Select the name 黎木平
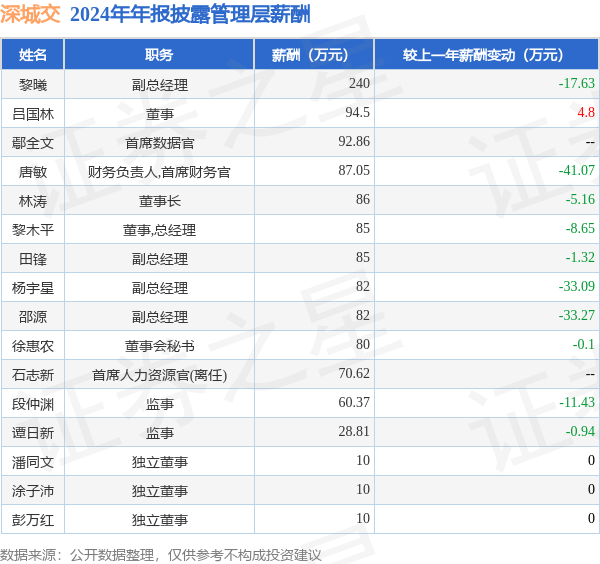This screenshot has width=600, height=564. pyautogui.click(x=33, y=230)
